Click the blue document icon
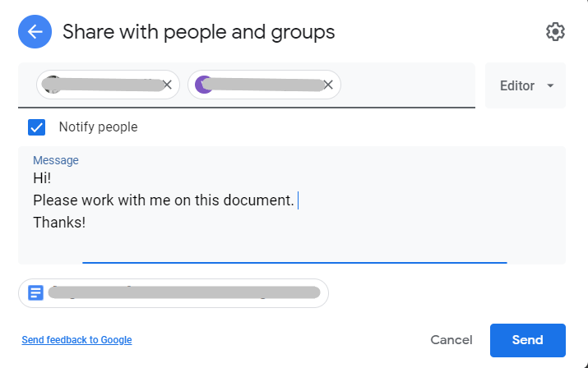Viewport: 588px width, 368px height. click(36, 292)
